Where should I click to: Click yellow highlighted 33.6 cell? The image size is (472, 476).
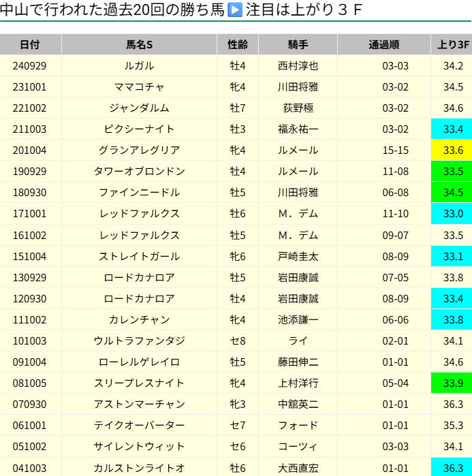tap(452, 150)
